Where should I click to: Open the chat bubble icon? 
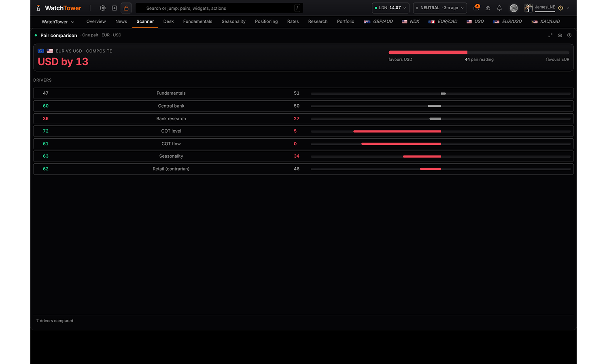(488, 8)
